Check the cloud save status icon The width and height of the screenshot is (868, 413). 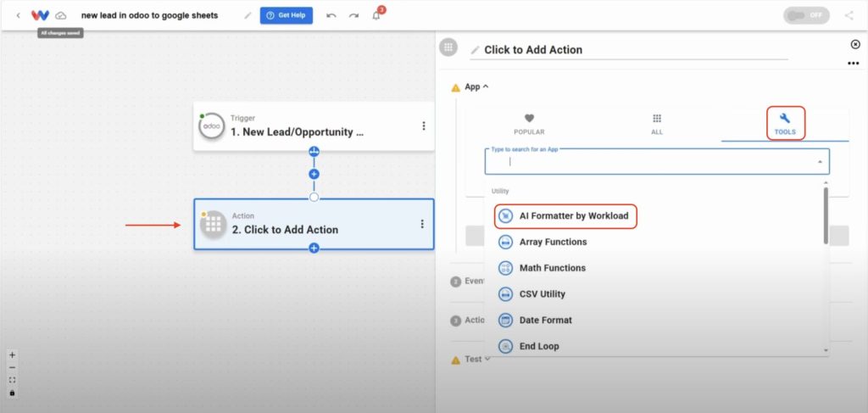click(x=61, y=15)
